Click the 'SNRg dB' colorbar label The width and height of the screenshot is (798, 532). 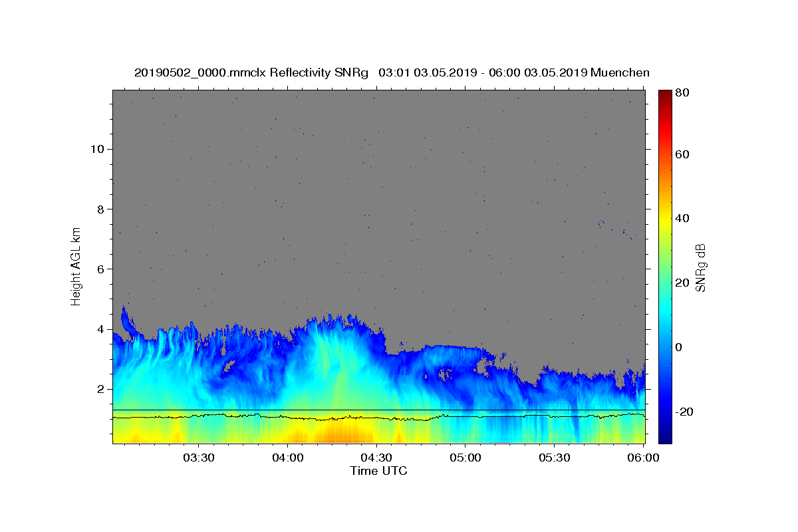tap(700, 268)
